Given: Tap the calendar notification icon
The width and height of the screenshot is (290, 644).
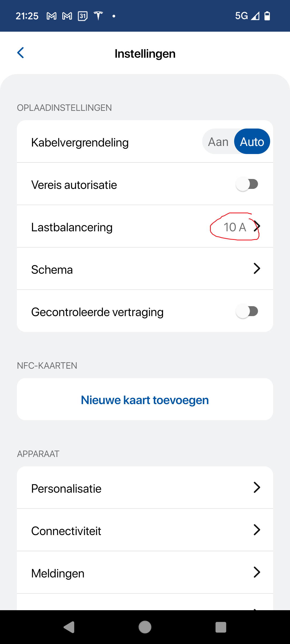Looking at the screenshot, I should [83, 16].
